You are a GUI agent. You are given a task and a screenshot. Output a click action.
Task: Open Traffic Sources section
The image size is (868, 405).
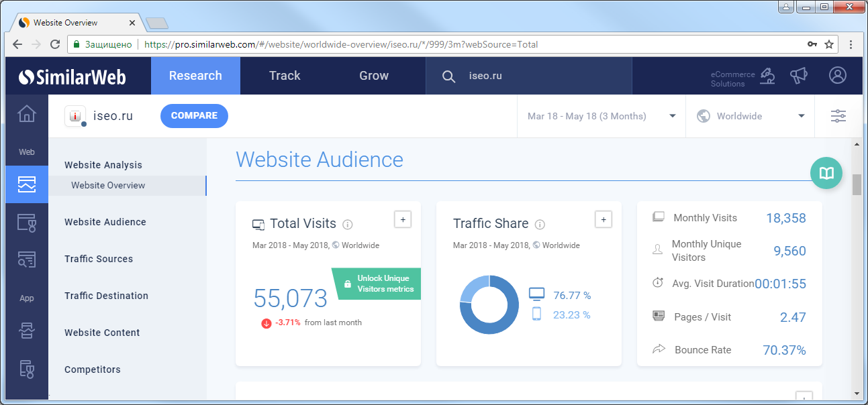(99, 259)
